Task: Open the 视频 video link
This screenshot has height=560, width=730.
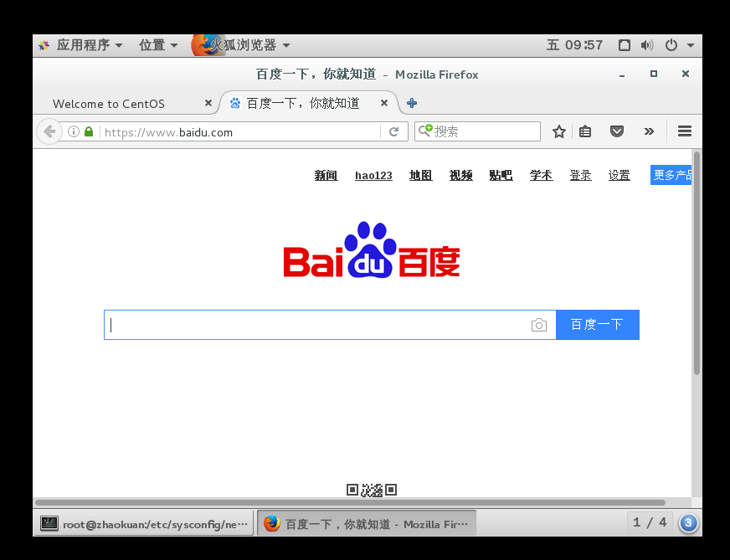Action: coord(461,175)
